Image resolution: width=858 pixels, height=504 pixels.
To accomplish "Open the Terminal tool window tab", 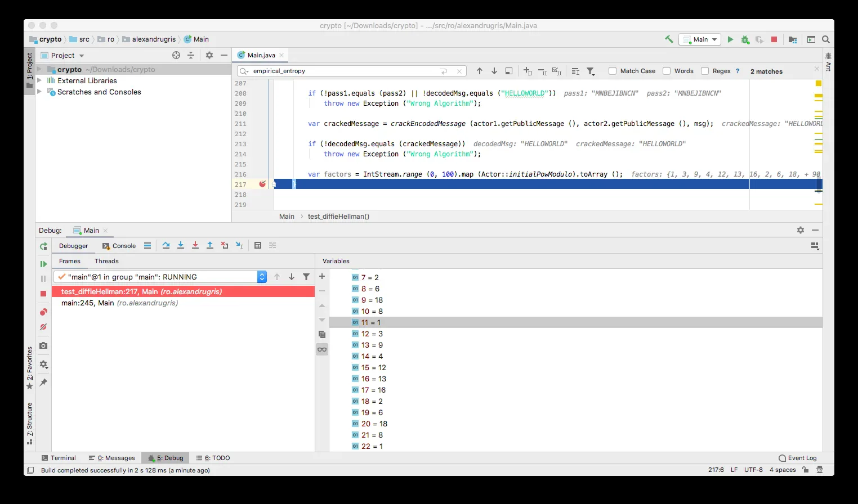I will [59, 458].
